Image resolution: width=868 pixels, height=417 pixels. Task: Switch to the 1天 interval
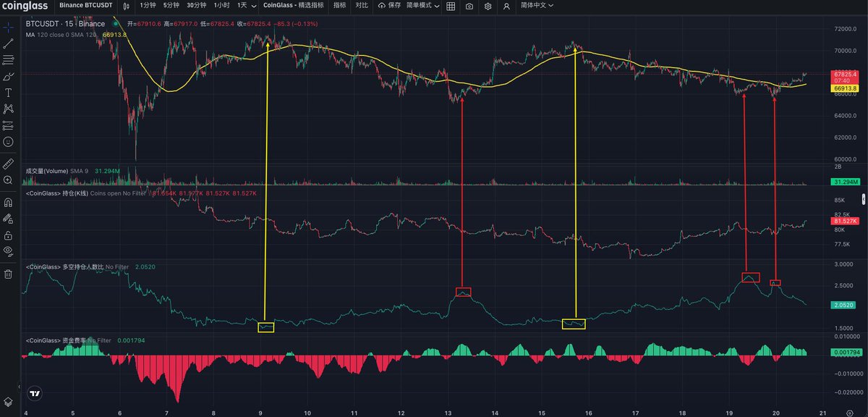point(242,6)
